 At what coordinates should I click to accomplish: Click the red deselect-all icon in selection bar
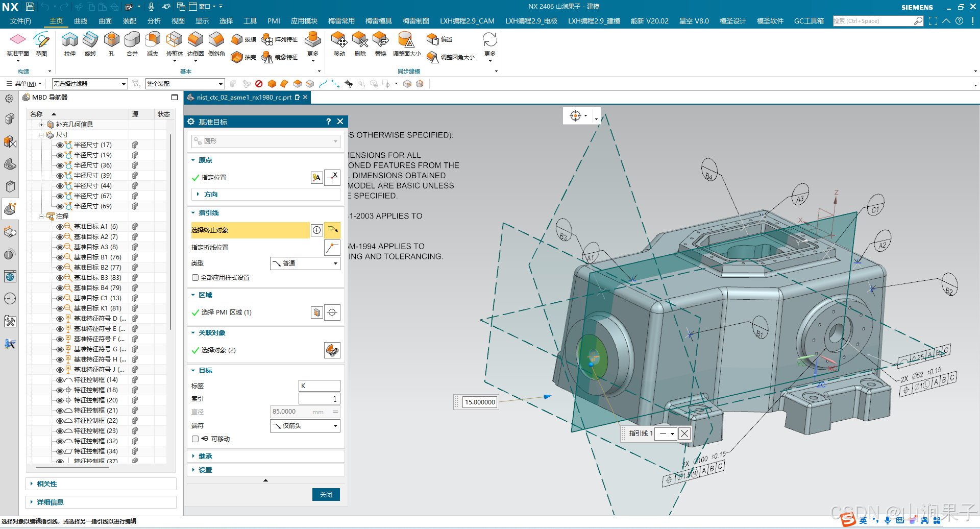(259, 84)
